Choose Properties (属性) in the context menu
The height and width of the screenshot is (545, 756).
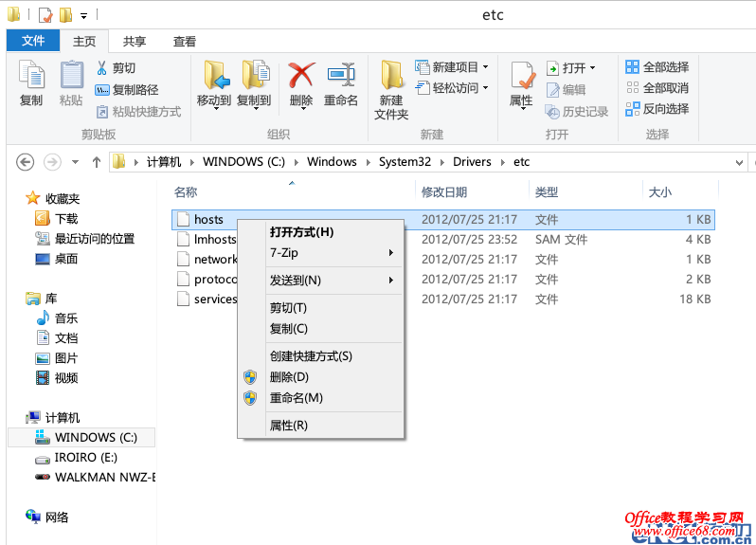[x=320, y=425]
